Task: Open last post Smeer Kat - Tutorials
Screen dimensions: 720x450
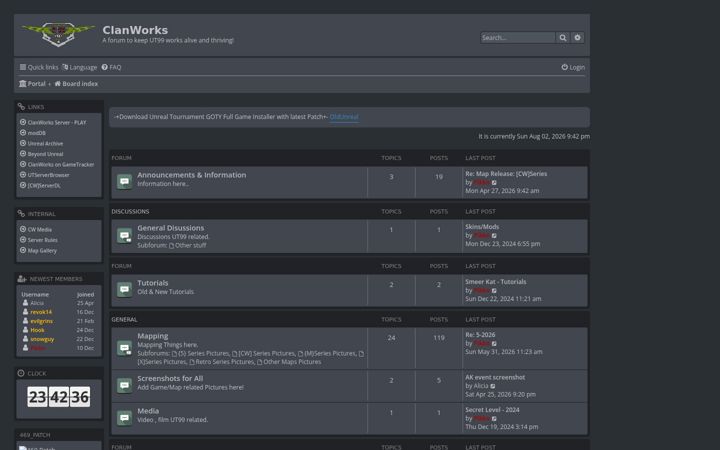Action: click(x=495, y=282)
